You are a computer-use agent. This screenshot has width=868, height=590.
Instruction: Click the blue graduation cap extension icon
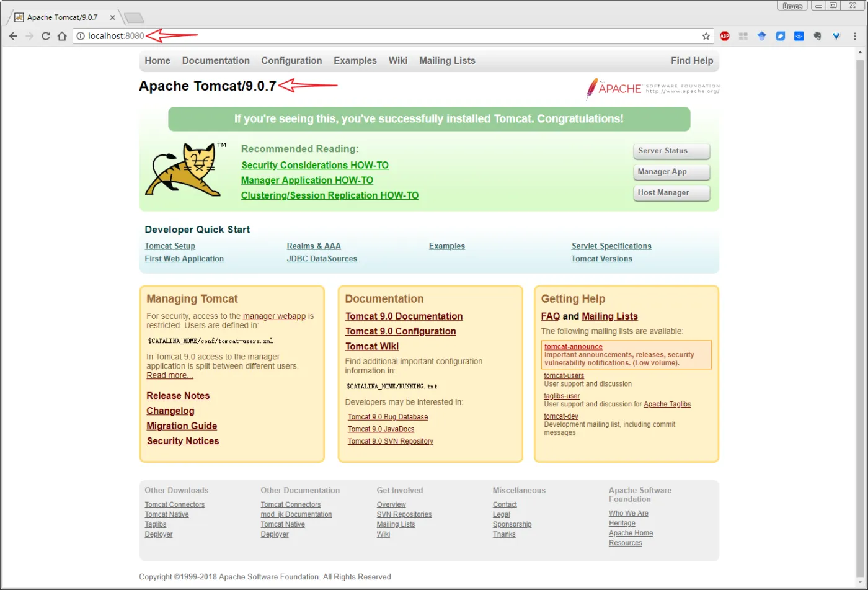[761, 36]
